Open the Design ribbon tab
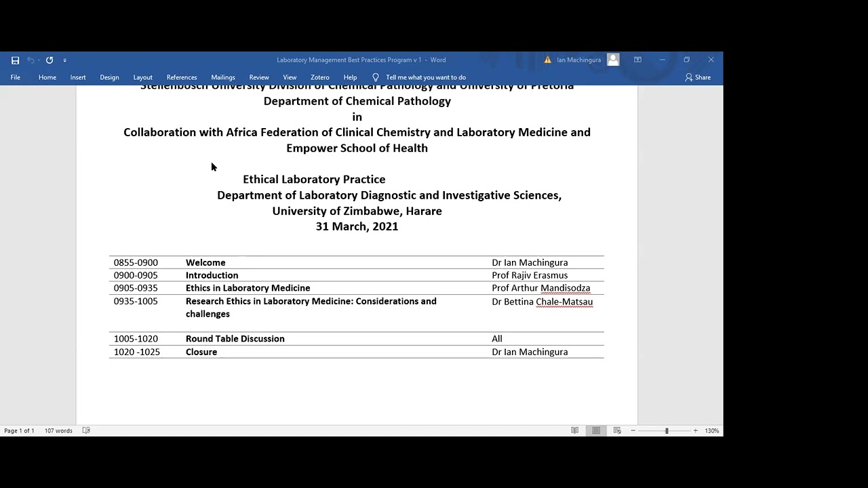The height and width of the screenshot is (488, 868). [x=109, y=77]
